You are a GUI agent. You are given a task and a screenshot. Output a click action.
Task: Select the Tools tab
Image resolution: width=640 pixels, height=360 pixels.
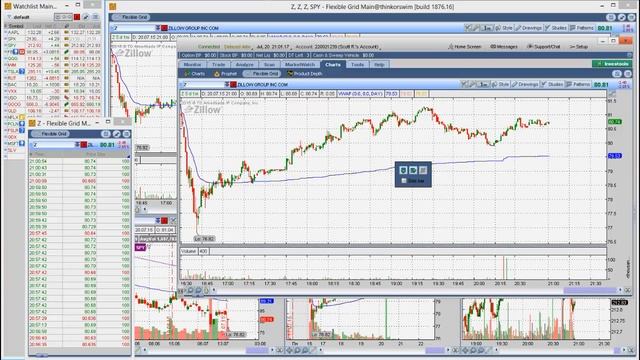358,64
